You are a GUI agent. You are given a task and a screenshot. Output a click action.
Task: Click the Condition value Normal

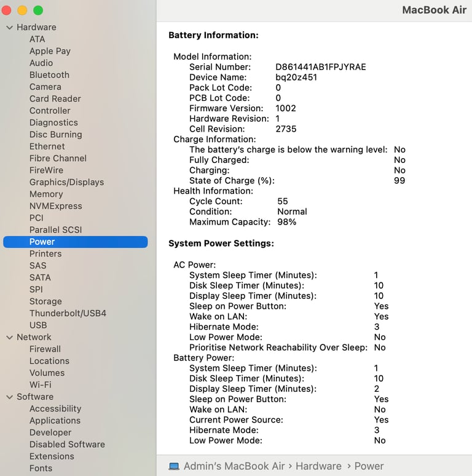(x=292, y=212)
